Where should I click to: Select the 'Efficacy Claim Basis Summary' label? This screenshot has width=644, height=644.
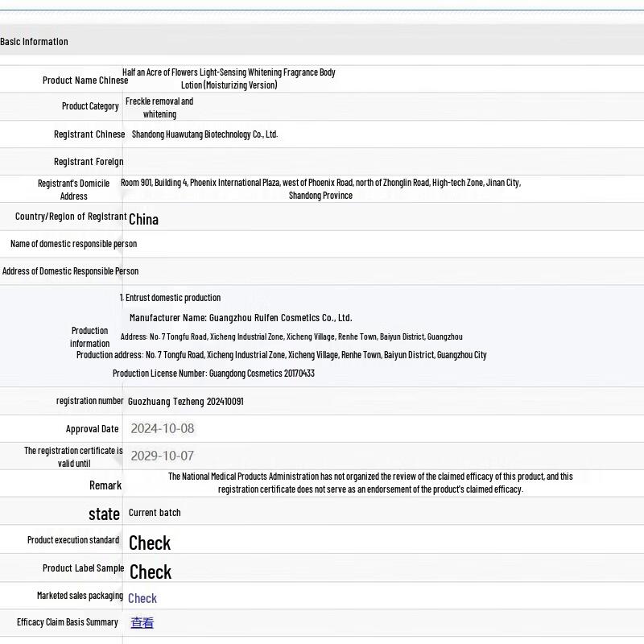(68, 622)
